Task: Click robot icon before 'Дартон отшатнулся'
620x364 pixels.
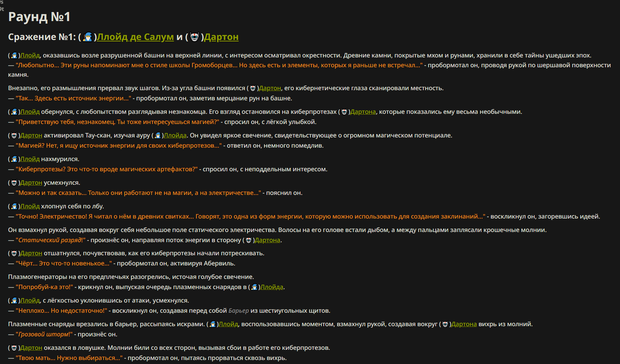Action: point(14,253)
